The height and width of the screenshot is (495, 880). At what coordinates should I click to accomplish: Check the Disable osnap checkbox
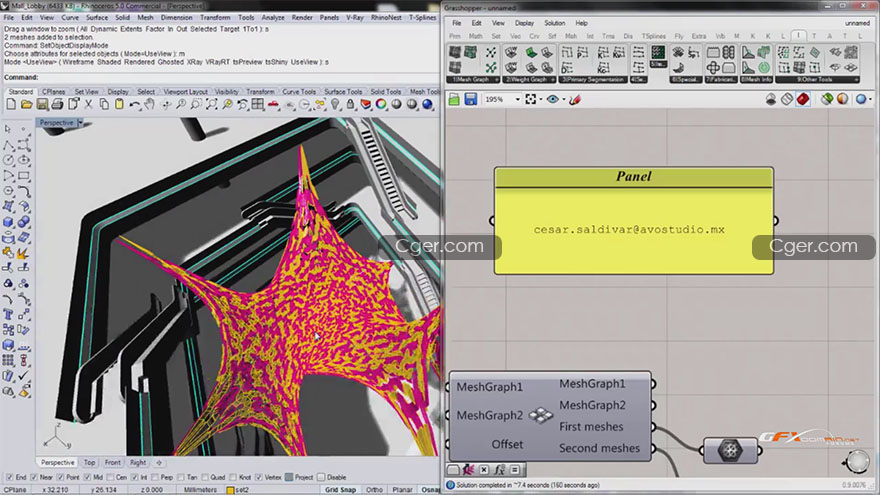click(x=321, y=477)
